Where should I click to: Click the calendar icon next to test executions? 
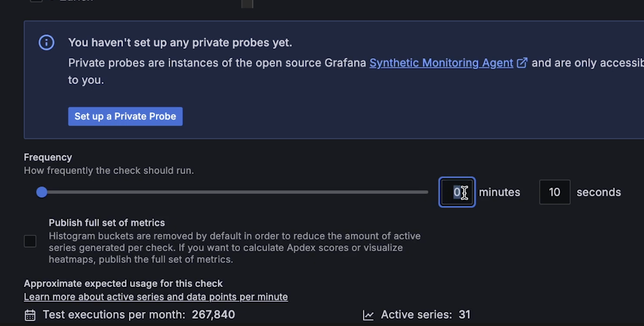pos(30,314)
